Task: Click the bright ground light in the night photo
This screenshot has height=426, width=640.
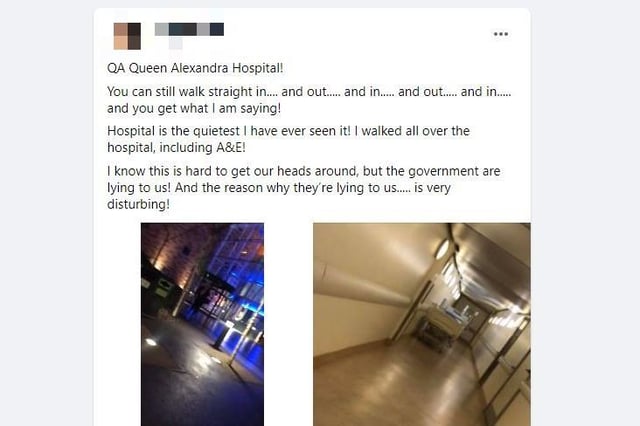Action: [x=151, y=342]
